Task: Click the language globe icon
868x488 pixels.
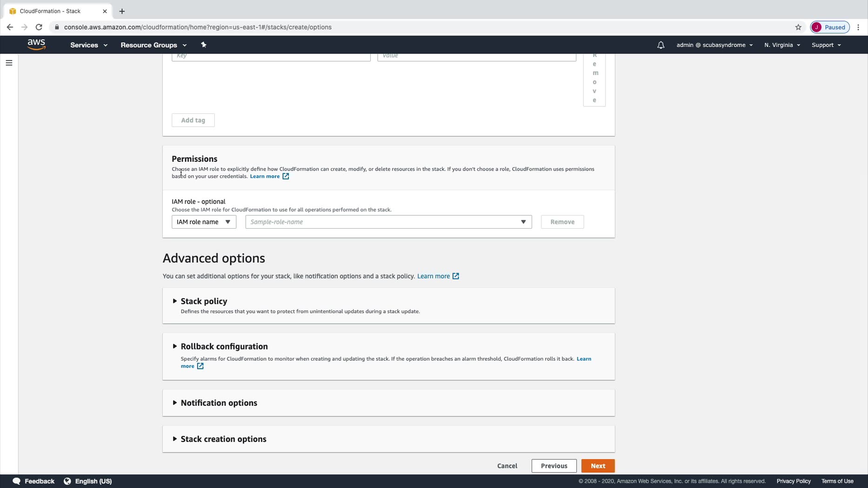Action: tap(67, 481)
